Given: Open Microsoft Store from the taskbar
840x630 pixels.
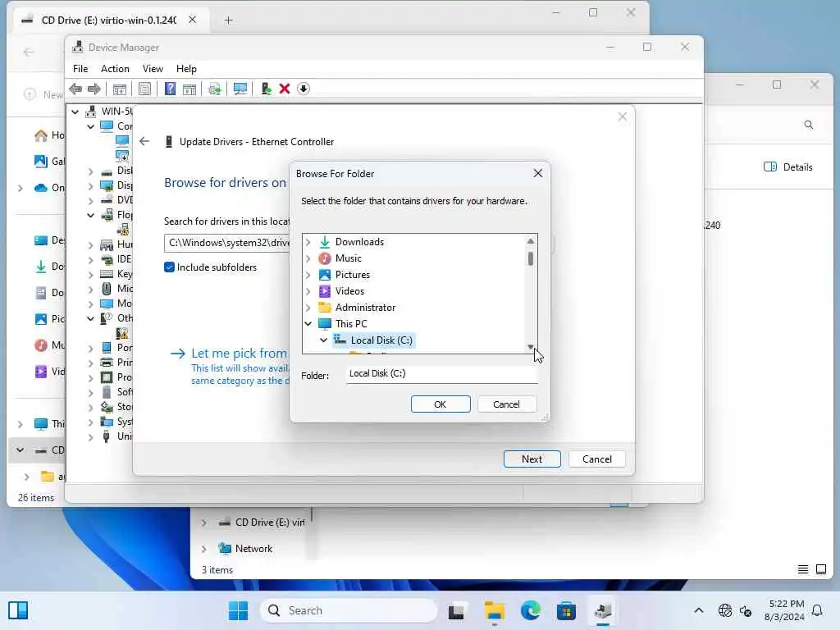Looking at the screenshot, I should (x=566, y=610).
